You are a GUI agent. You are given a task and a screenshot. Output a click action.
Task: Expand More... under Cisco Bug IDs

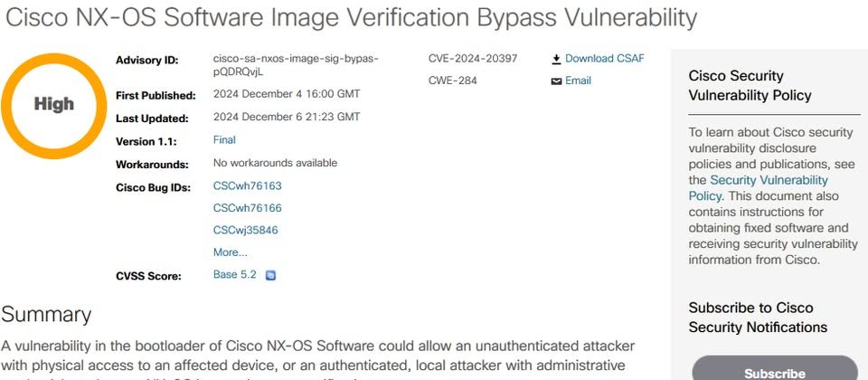(x=230, y=252)
